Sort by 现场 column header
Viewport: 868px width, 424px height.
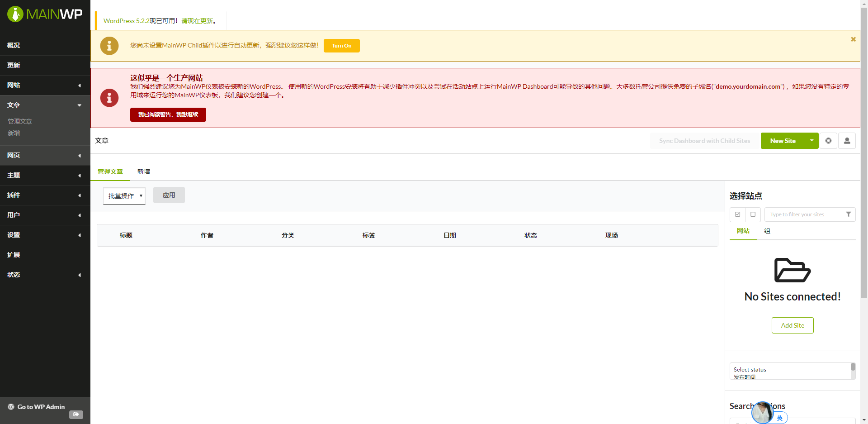click(x=612, y=235)
